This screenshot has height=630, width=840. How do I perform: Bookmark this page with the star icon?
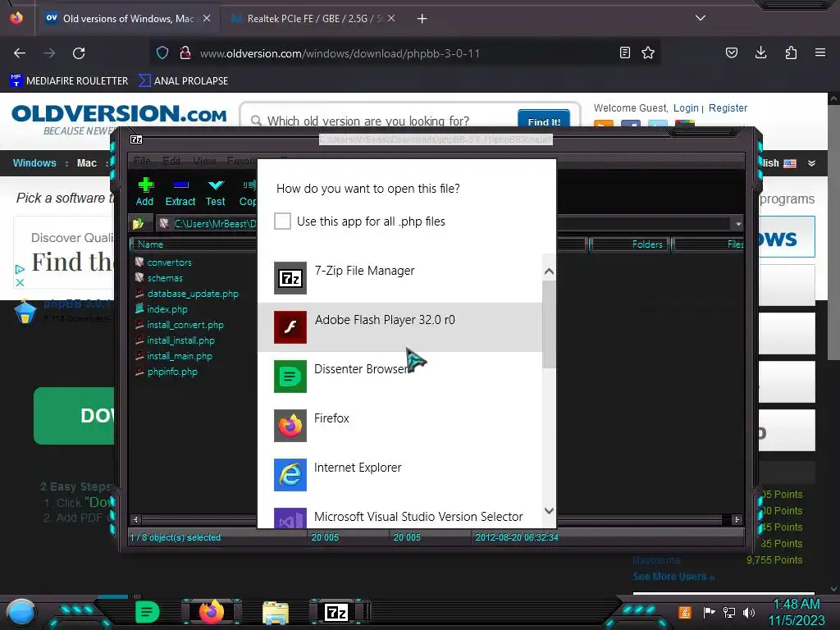pos(648,52)
